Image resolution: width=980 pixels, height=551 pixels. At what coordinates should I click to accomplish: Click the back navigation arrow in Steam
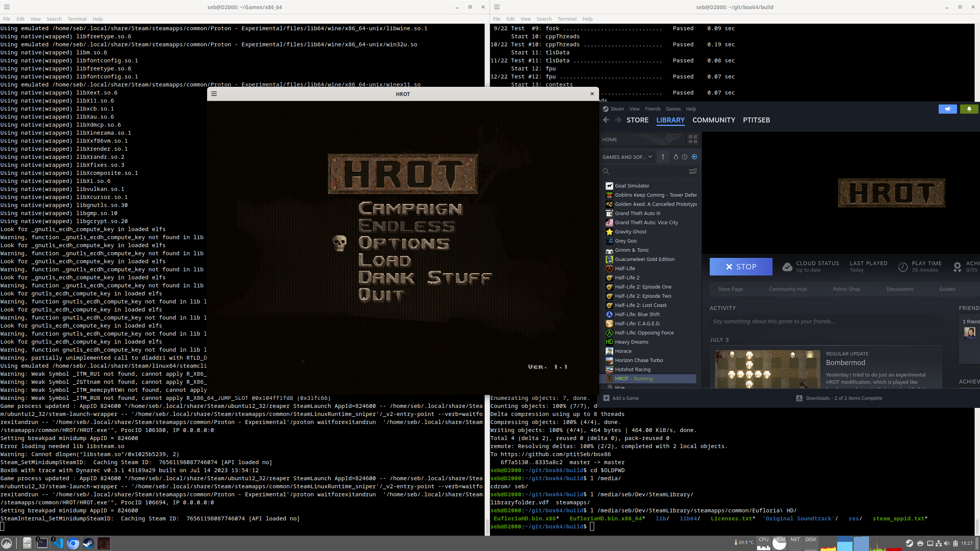click(x=607, y=120)
